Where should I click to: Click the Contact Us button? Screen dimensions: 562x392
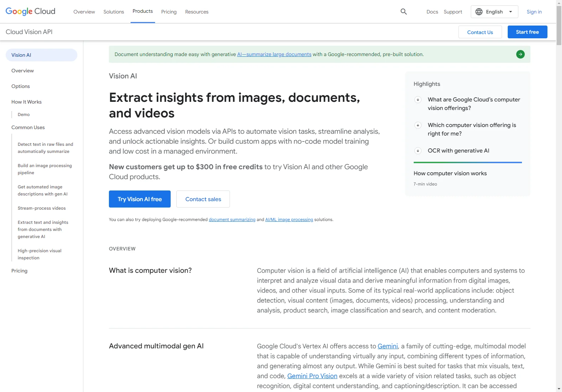[x=480, y=32]
